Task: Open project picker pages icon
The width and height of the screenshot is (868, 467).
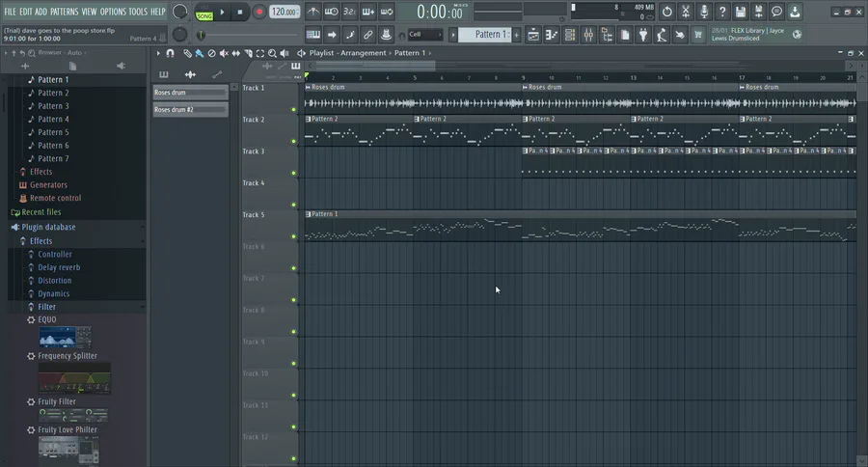Action: click(x=625, y=35)
